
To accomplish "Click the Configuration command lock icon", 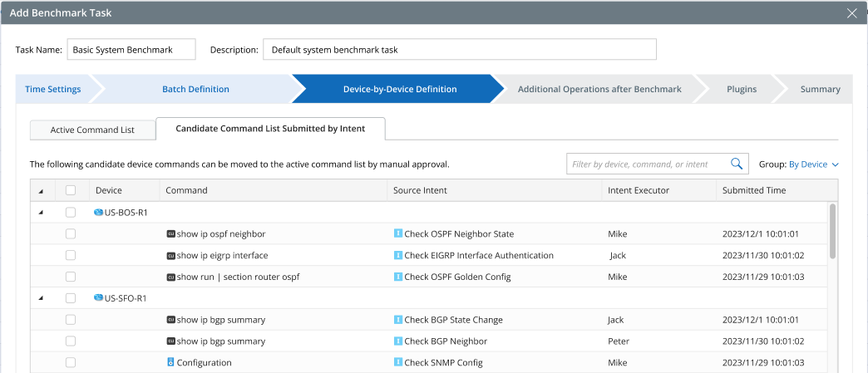I will click(170, 363).
